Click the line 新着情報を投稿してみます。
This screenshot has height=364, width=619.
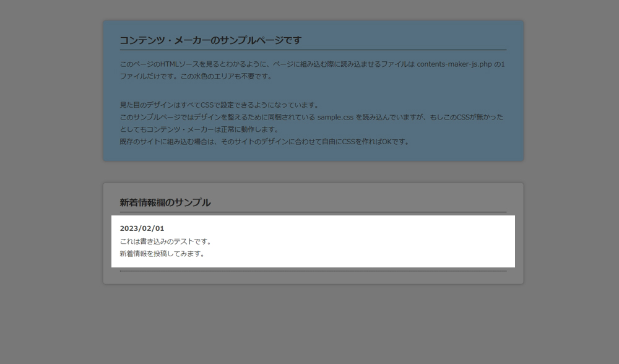(163, 253)
